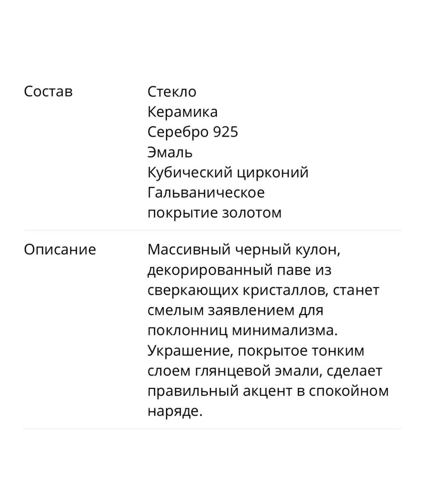Click the покрытие золотом text line
Viewport: 425px width, 504px height.
[214, 213]
